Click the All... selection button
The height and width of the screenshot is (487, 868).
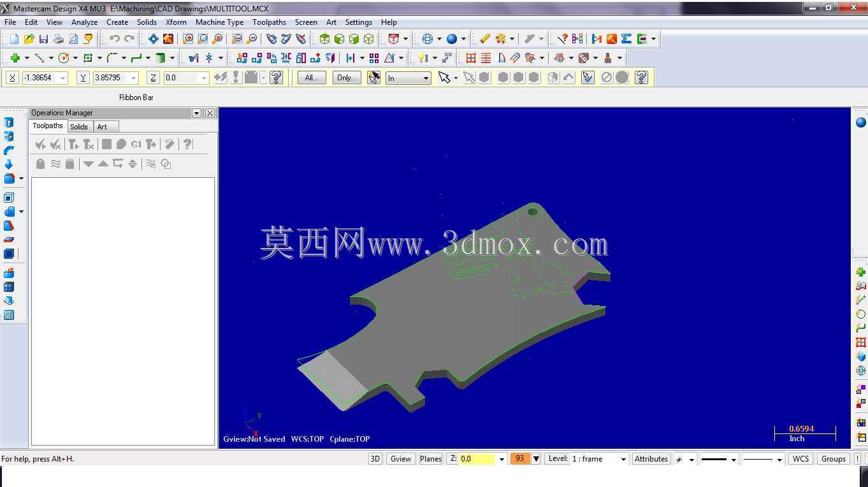pos(312,78)
